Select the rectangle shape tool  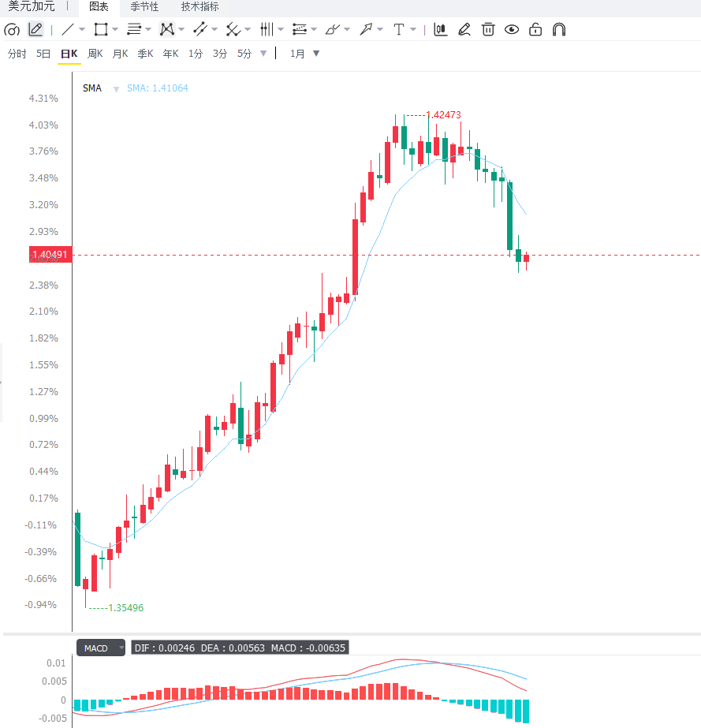point(101,30)
